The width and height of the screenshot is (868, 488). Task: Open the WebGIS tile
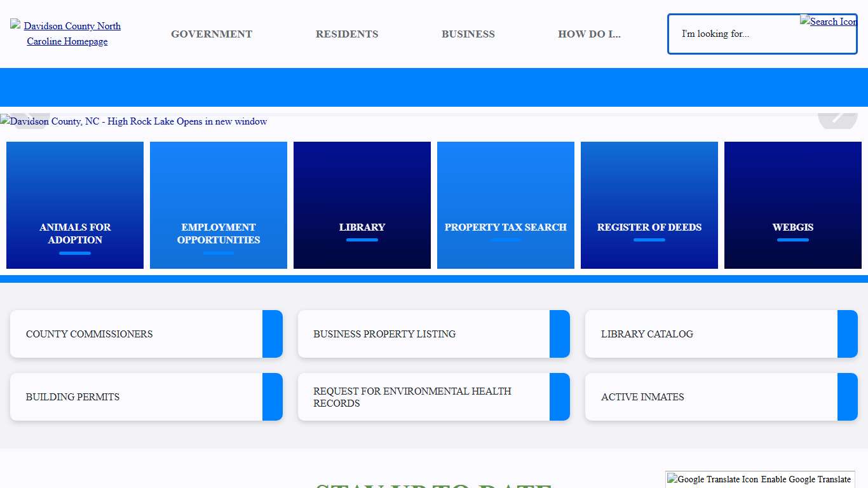pyautogui.click(x=792, y=205)
